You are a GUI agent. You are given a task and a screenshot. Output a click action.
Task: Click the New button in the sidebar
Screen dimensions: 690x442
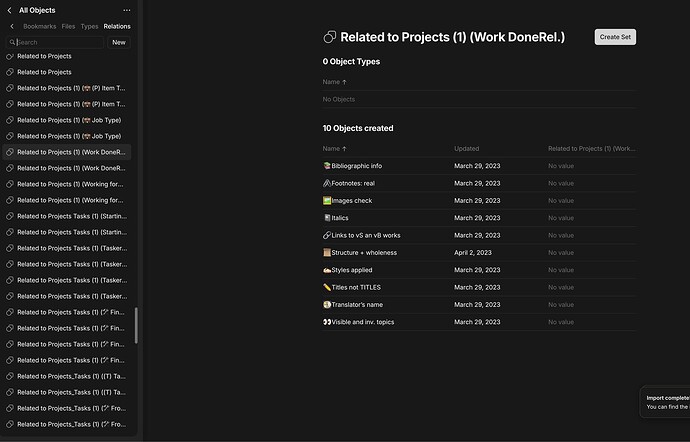(119, 42)
